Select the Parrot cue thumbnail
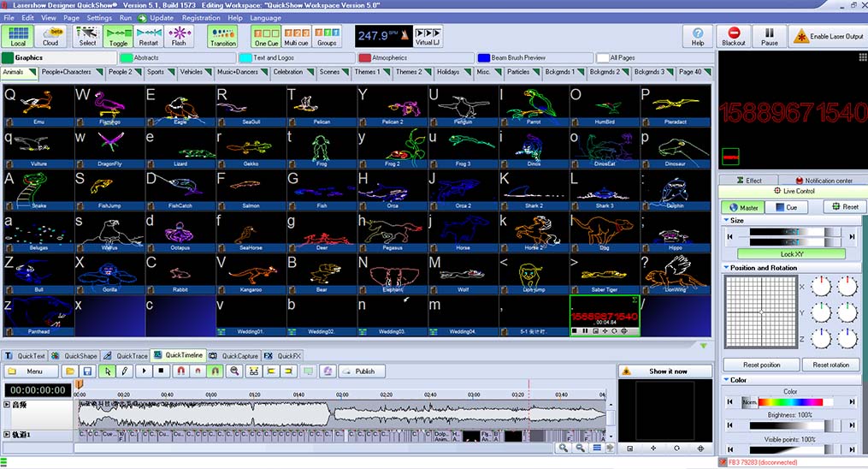868x469 pixels. coord(534,105)
